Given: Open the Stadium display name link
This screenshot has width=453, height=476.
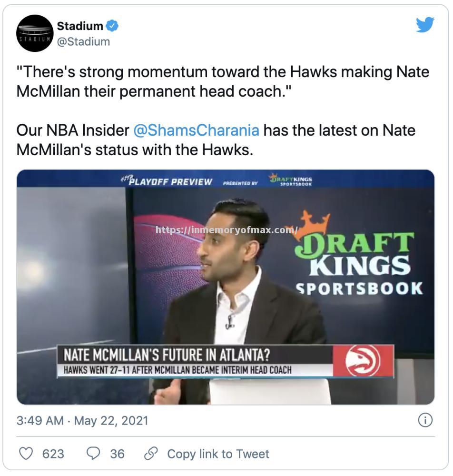Looking at the screenshot, I should pos(80,26).
